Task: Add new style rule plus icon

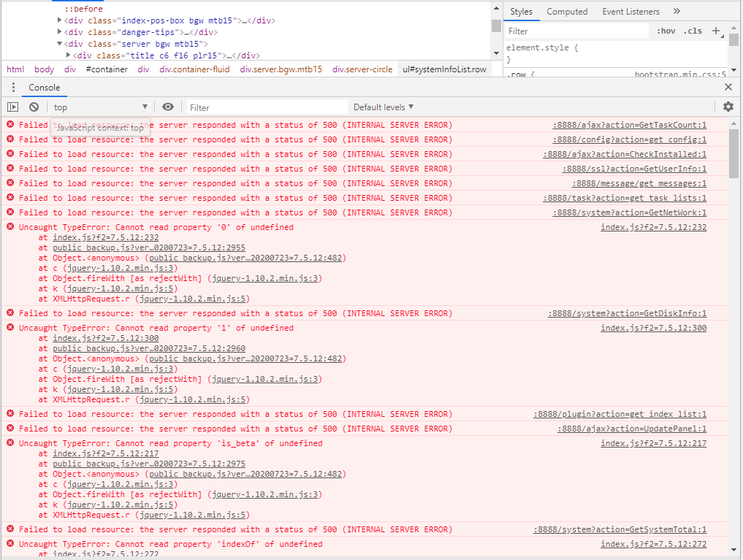Action: point(716,31)
